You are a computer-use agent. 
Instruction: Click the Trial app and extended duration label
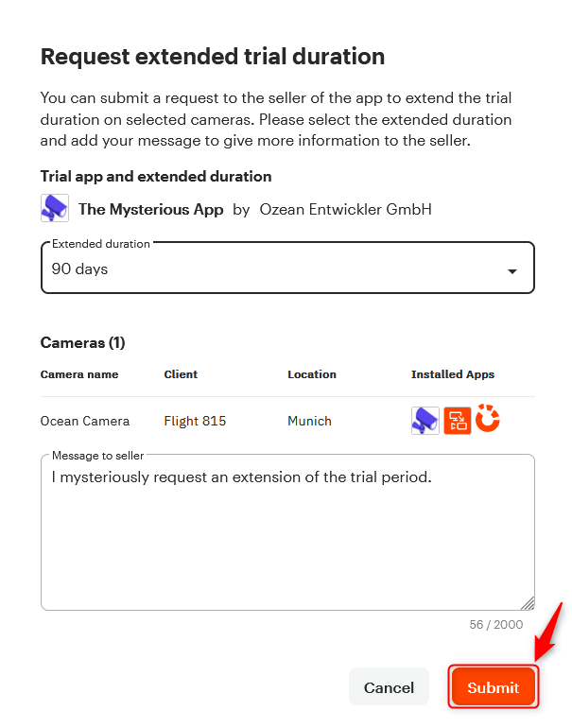tap(156, 177)
